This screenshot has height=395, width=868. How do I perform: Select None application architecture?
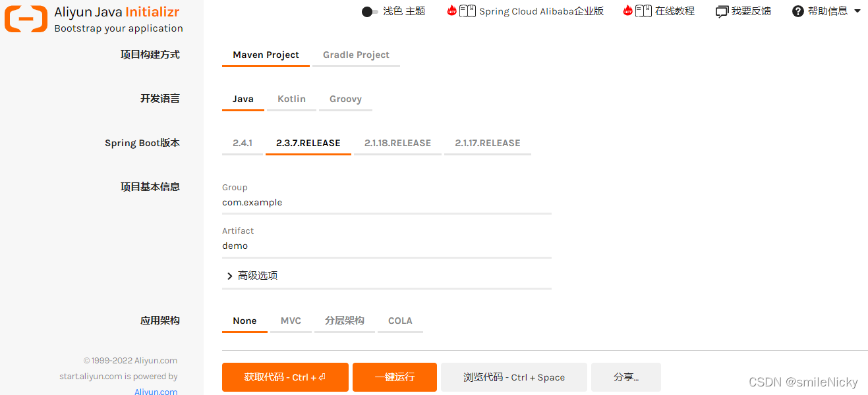point(245,321)
